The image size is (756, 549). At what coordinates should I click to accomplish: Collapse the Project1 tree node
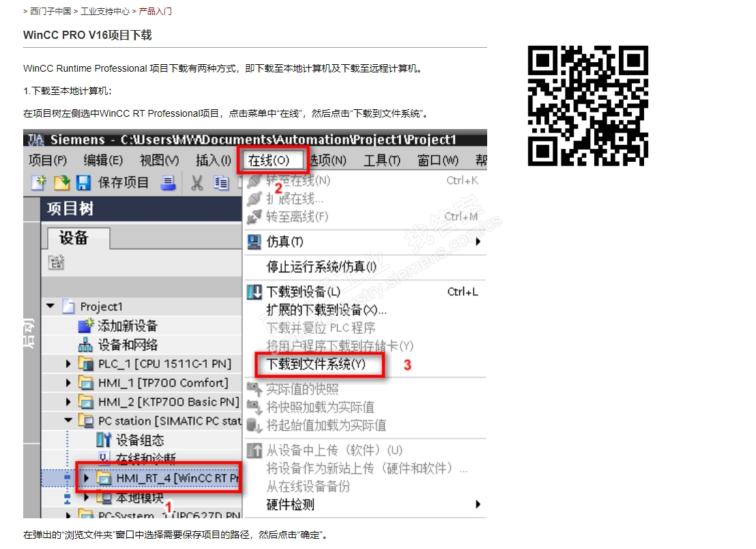pos(50,307)
